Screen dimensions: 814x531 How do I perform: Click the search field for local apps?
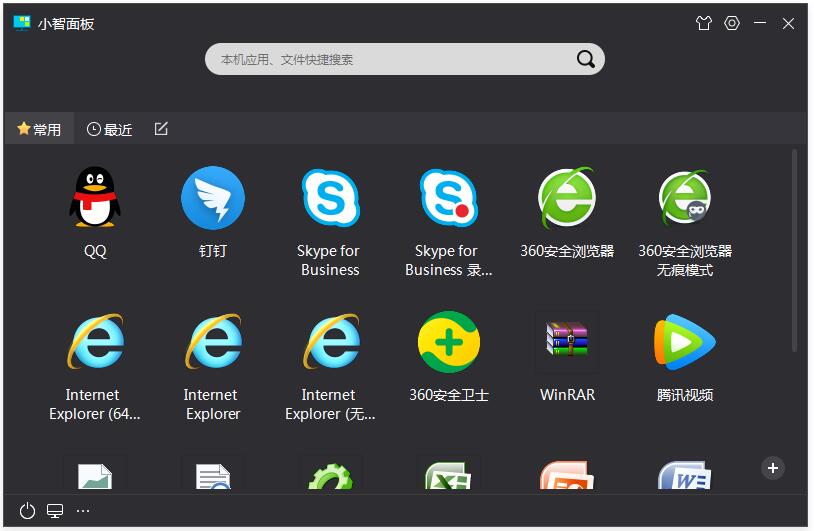click(x=390, y=59)
